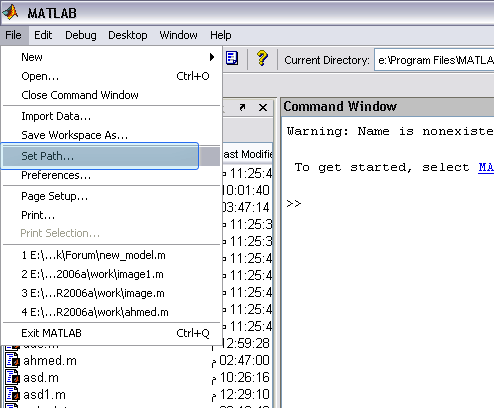Screen dimensions: 494x408
Task: Open the File menu
Action: [x=13, y=35]
